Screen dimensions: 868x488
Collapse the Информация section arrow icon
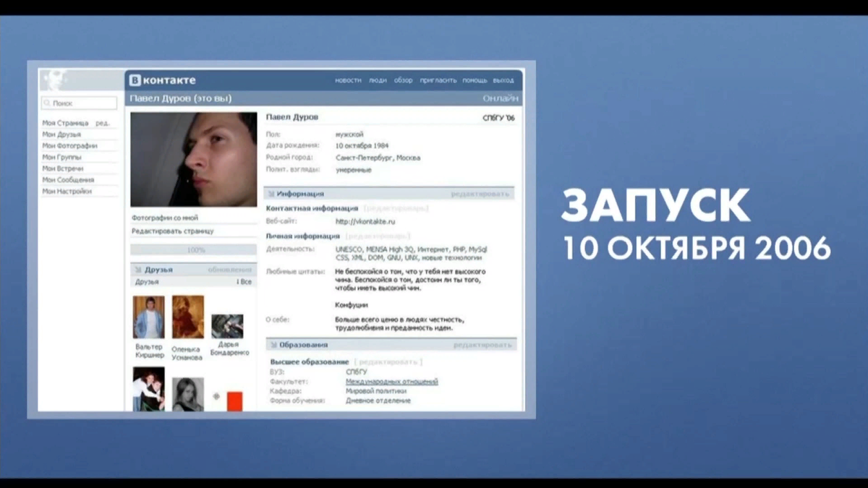[x=271, y=194]
